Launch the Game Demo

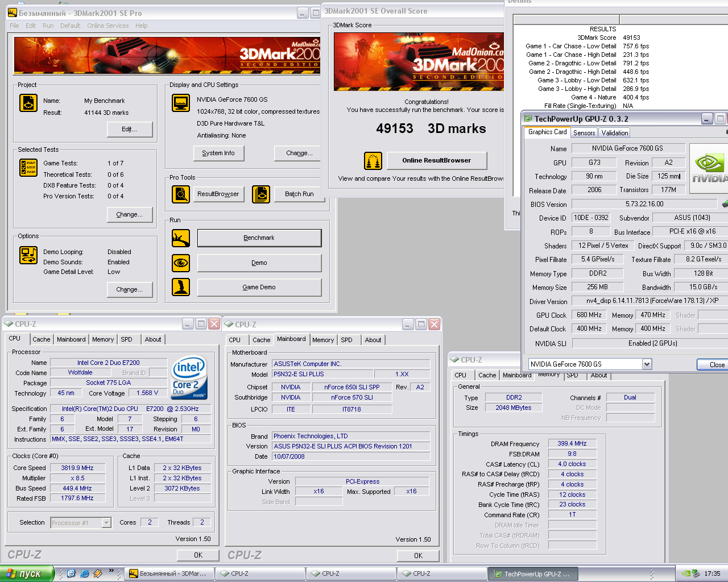(259, 287)
